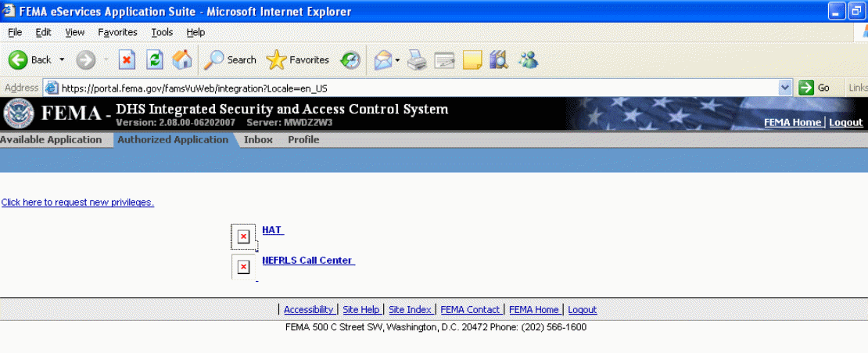Open the View menu
Screen dimensions: 868x353
(x=75, y=32)
